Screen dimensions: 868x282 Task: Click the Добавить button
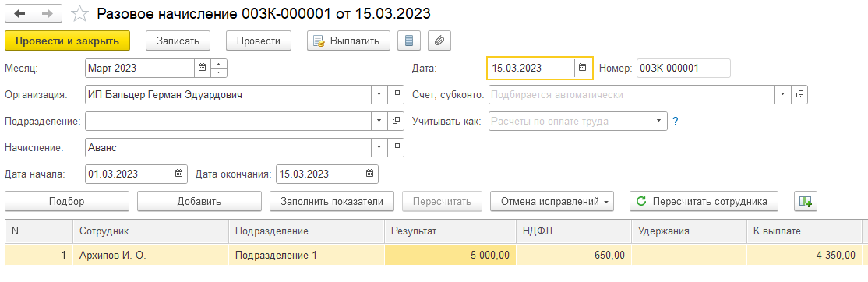click(x=199, y=201)
